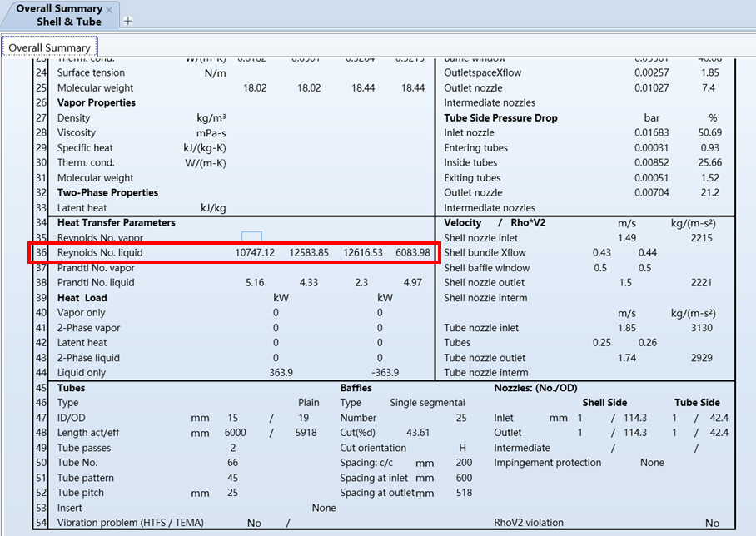The width and height of the screenshot is (756, 536).
Task: Select Tube Side outlet nozzle OD 42.4
Action: [x=719, y=433]
